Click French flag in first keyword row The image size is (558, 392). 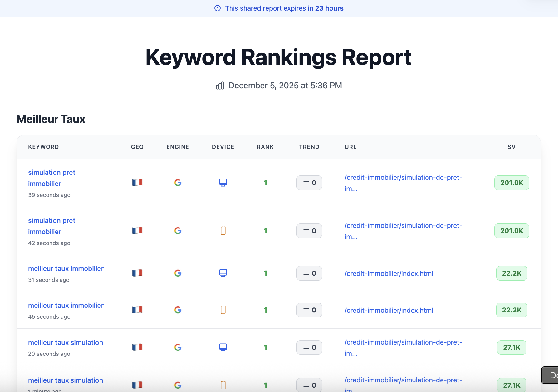(x=137, y=183)
